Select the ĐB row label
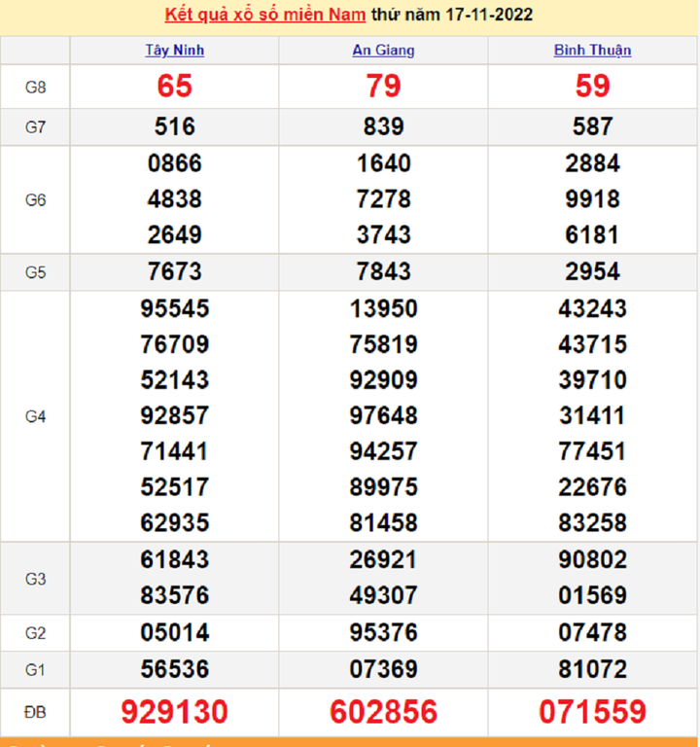 coord(35,713)
